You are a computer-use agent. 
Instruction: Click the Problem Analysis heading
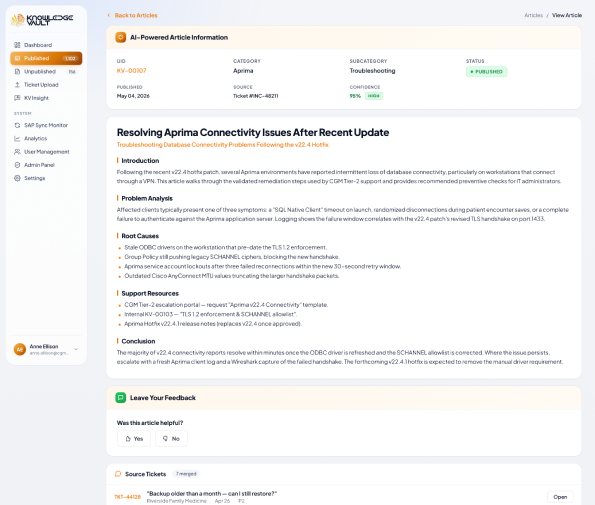[147, 198]
